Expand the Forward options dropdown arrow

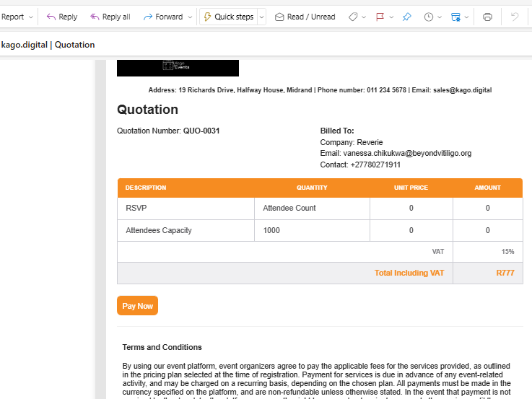click(190, 17)
